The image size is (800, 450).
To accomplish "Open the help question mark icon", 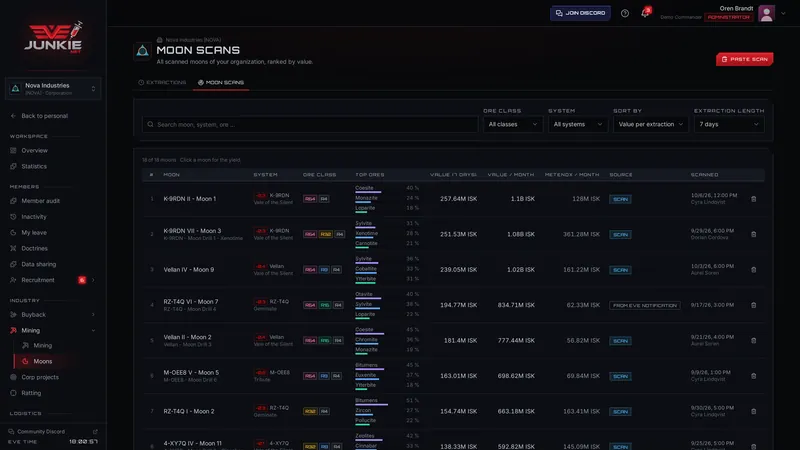I will click(624, 13).
